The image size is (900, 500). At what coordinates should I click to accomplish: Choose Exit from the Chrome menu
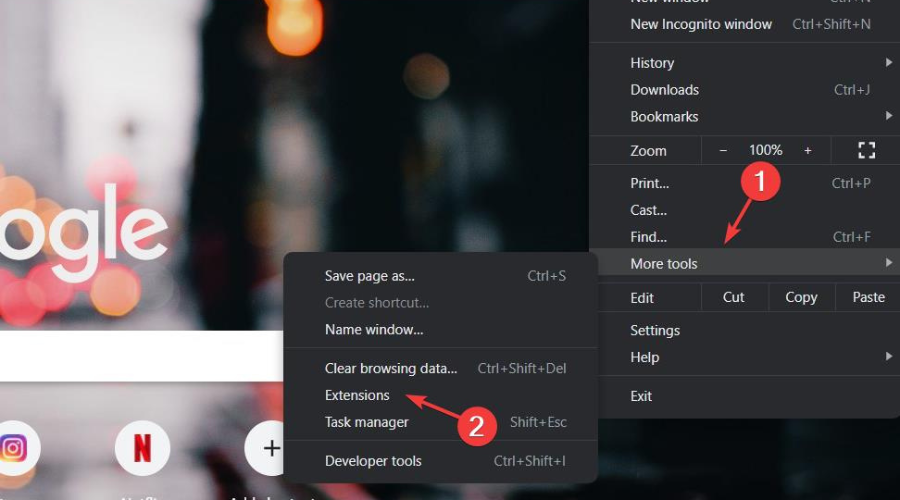tap(744, 396)
